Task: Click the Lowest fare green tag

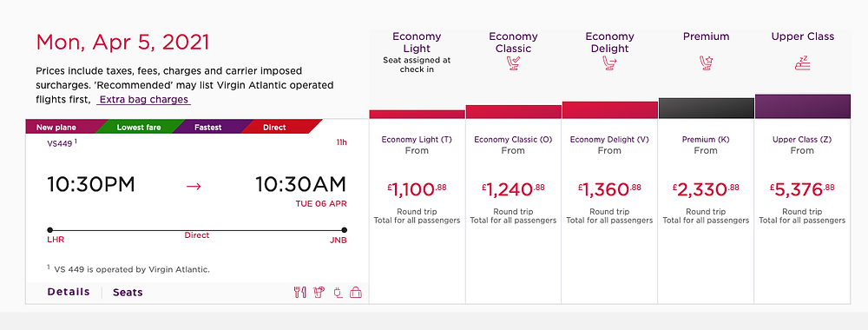Action: [138, 128]
